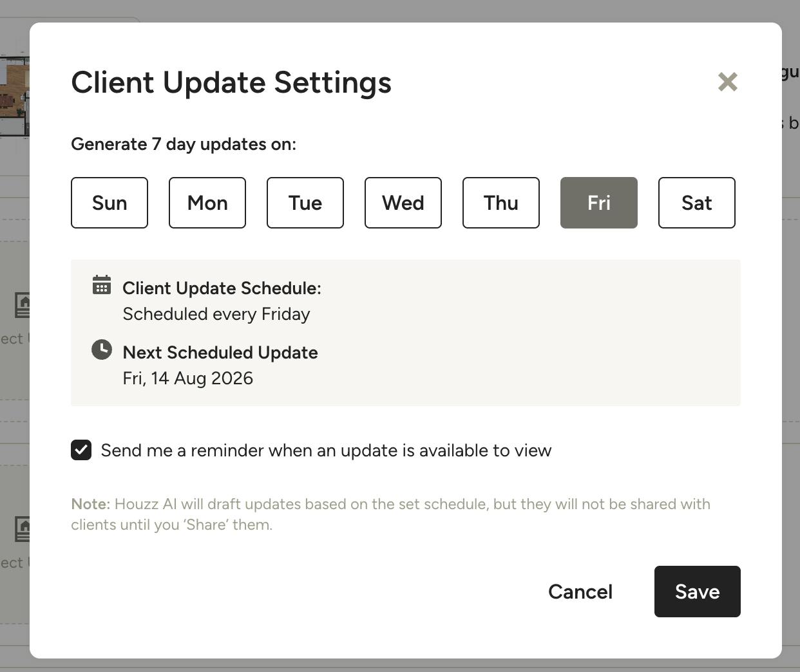Close the Client Update Settings dialog

pyautogui.click(x=728, y=82)
